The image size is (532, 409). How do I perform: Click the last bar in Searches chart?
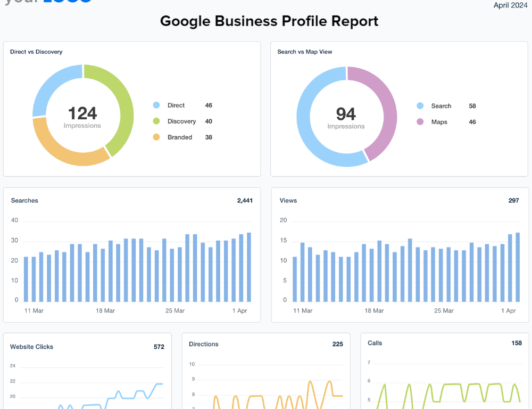coord(249,267)
